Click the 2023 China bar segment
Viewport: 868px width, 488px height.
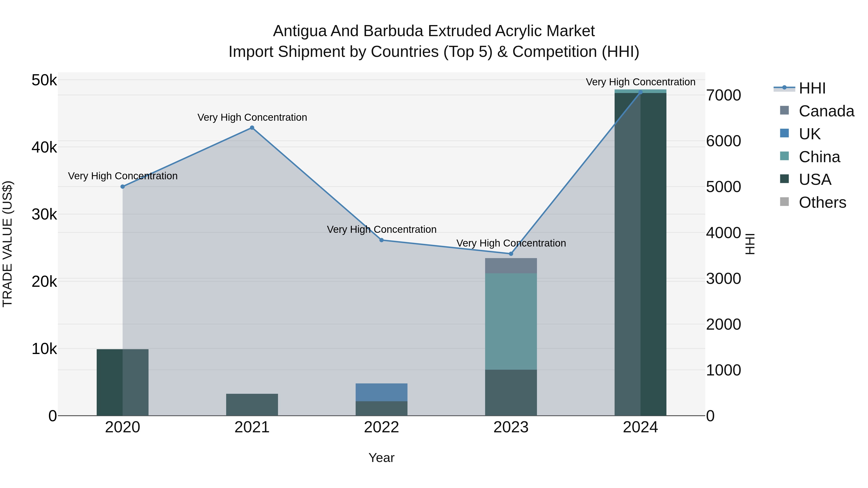pyautogui.click(x=511, y=322)
